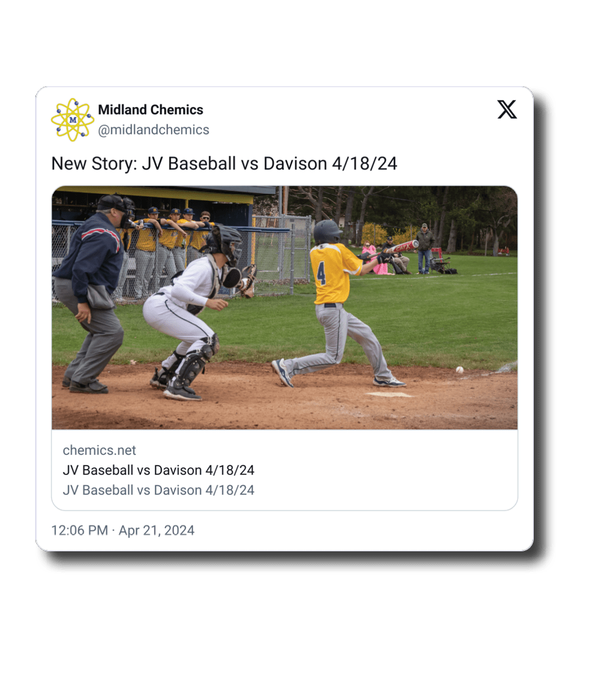Select the New Story tweet text
The height and width of the screenshot is (700, 592).
point(224,164)
